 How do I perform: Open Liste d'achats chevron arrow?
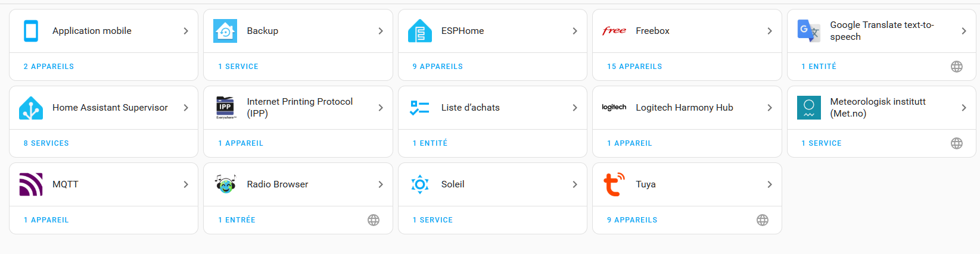tap(575, 108)
